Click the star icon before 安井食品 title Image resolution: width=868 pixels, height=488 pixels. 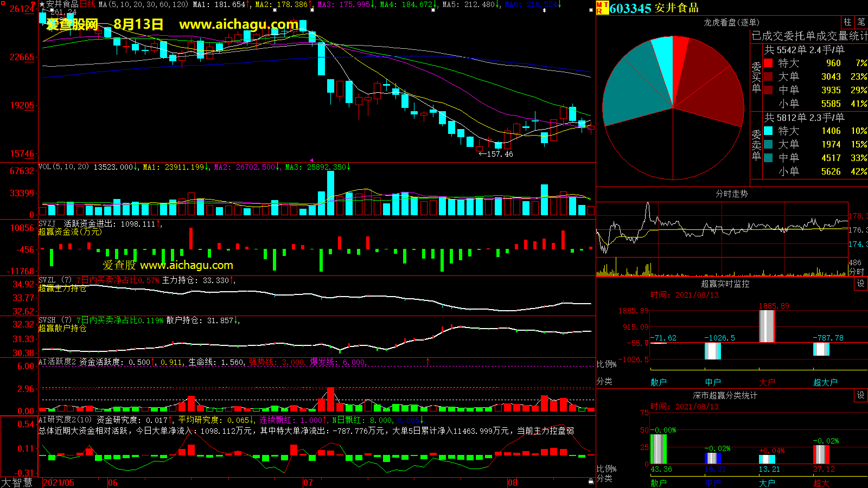tap(42, 4)
